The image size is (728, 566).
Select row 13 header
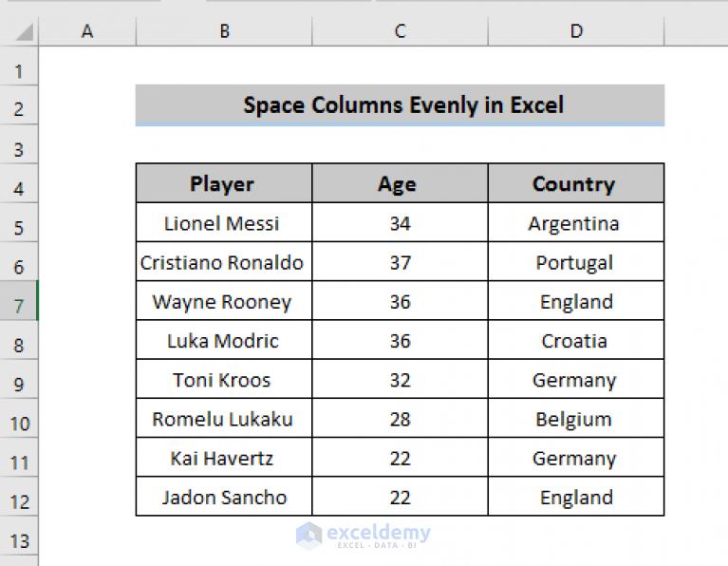point(19,540)
